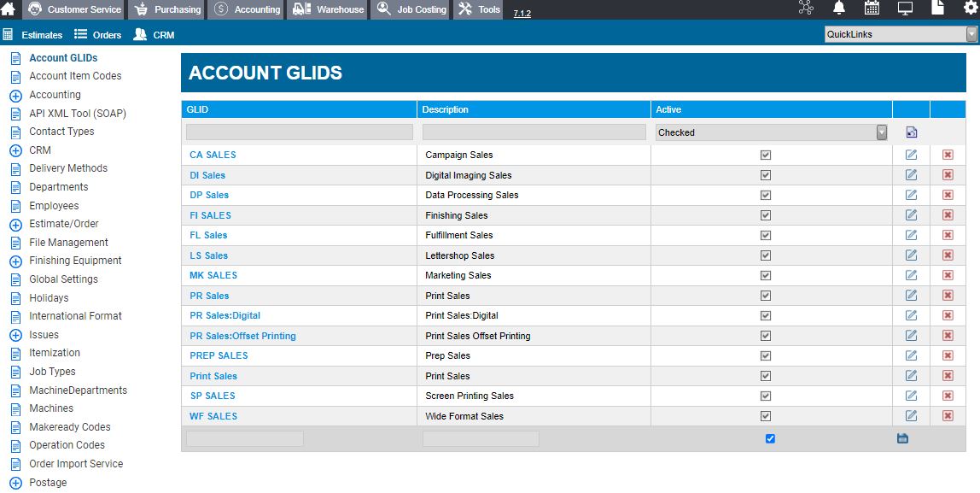
Task: Open Account Item Codes in sidebar
Action: point(75,76)
